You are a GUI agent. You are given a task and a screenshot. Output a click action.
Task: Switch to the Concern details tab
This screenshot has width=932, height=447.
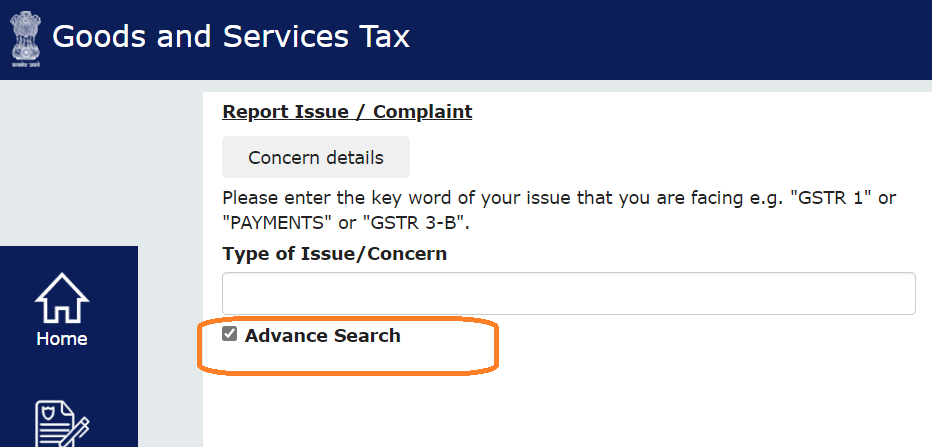pos(316,158)
